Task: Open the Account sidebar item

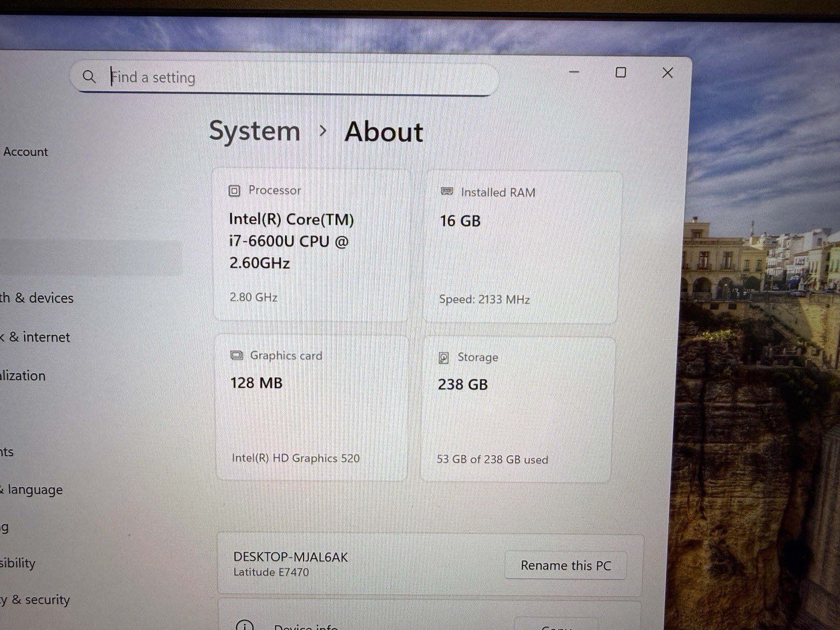Action: [x=25, y=152]
